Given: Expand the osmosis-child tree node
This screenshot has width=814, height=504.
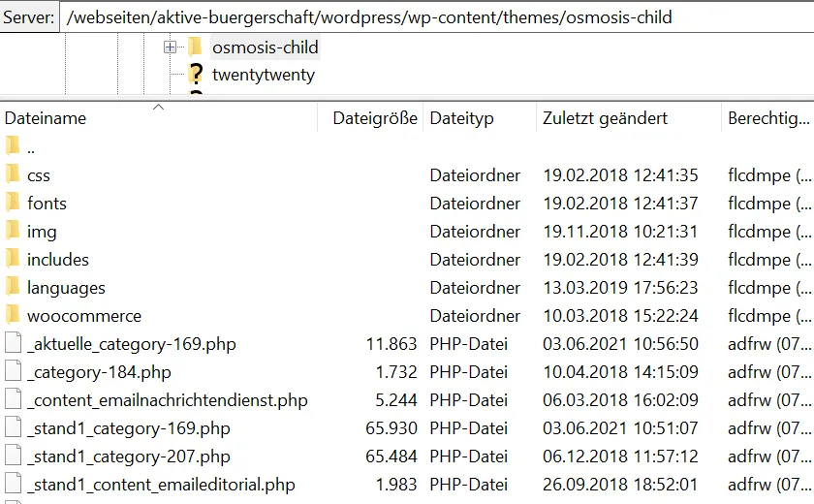Looking at the screenshot, I should (170, 47).
